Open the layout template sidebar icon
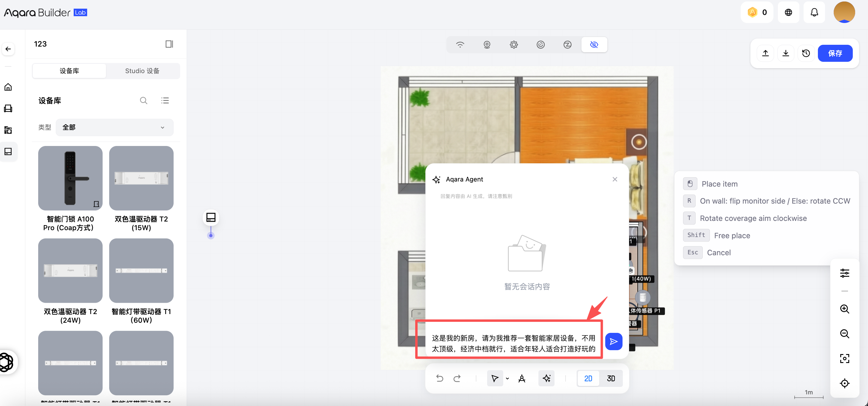Screen dimensions: 868x406 [8, 130]
